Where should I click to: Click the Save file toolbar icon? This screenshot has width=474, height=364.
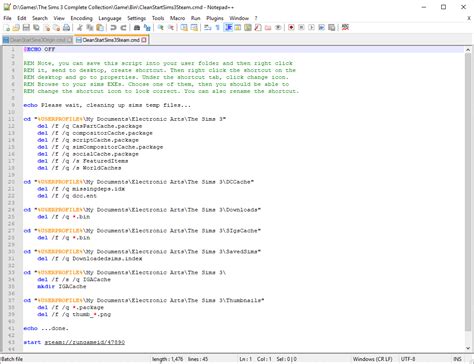26,28
